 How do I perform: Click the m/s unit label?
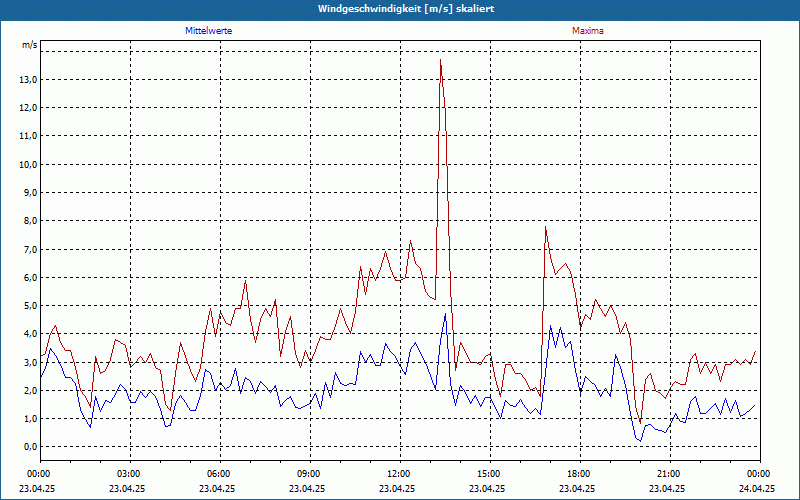click(30, 45)
